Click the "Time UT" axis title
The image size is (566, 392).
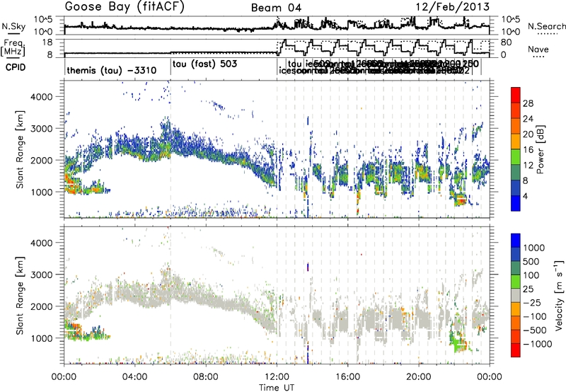click(x=277, y=388)
